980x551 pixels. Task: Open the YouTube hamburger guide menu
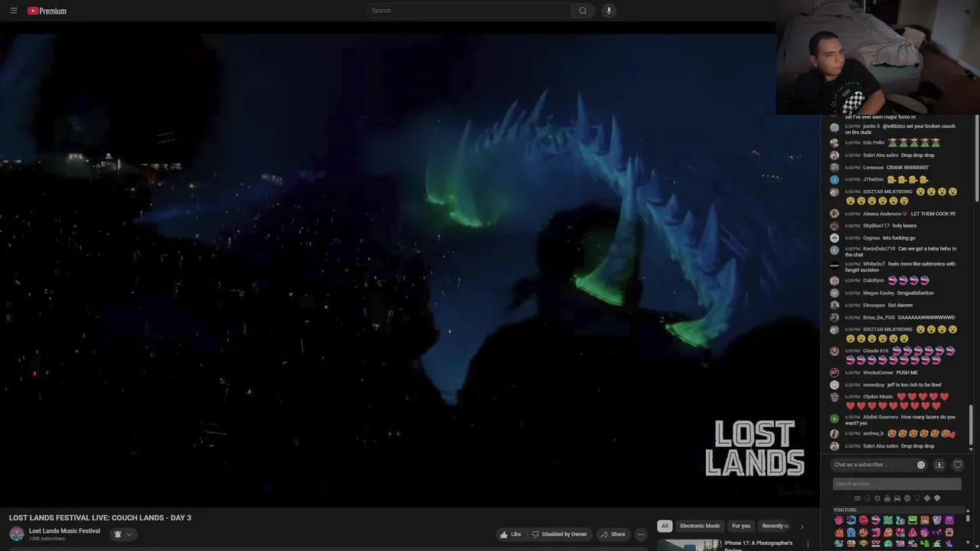pyautogui.click(x=13, y=11)
